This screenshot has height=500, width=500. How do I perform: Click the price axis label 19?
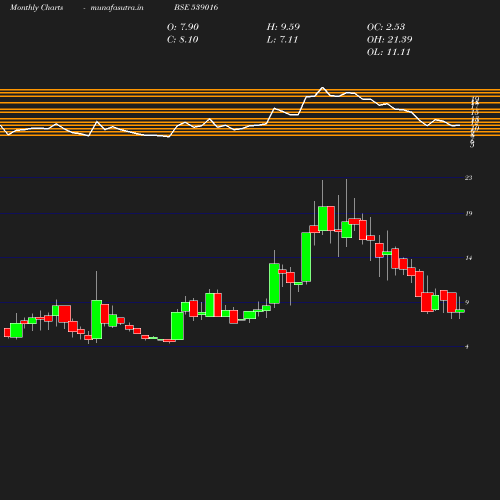tap(469, 213)
